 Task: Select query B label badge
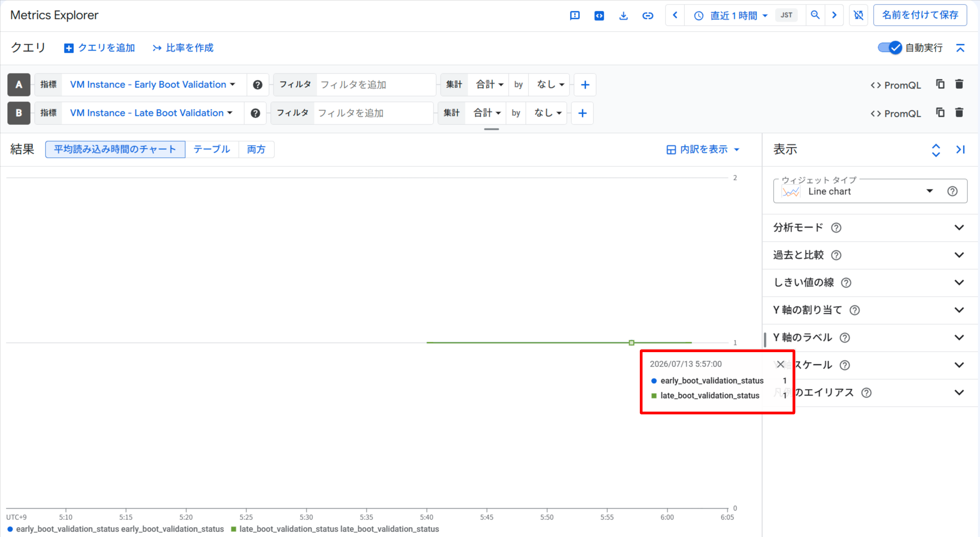(x=19, y=113)
